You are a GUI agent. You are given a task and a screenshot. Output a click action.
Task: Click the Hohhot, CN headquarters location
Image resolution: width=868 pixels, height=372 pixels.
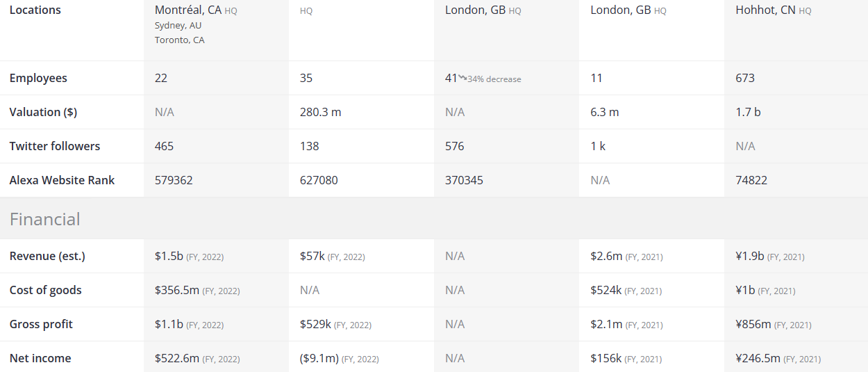pyautogui.click(x=765, y=10)
